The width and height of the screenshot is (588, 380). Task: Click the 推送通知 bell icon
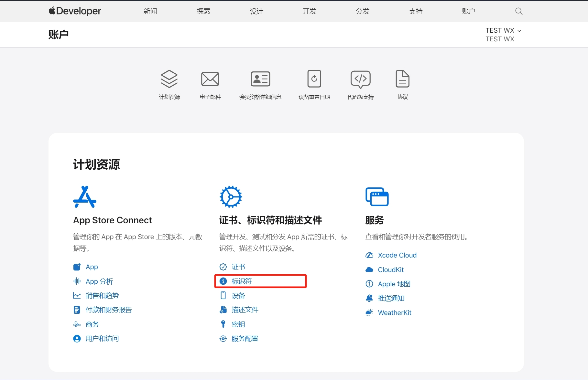(369, 298)
